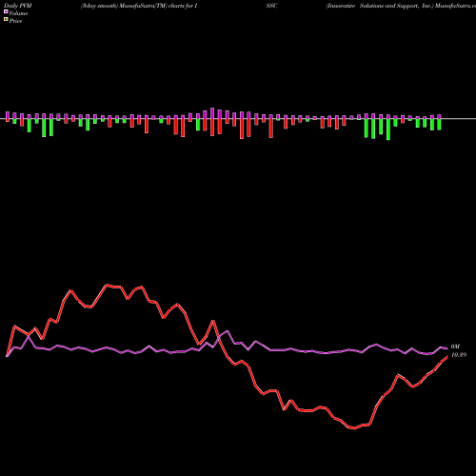Image resolution: width=476 pixels, height=476 pixels.
Task: Click the 'Daily PVM' title text
Action: (18, 6)
